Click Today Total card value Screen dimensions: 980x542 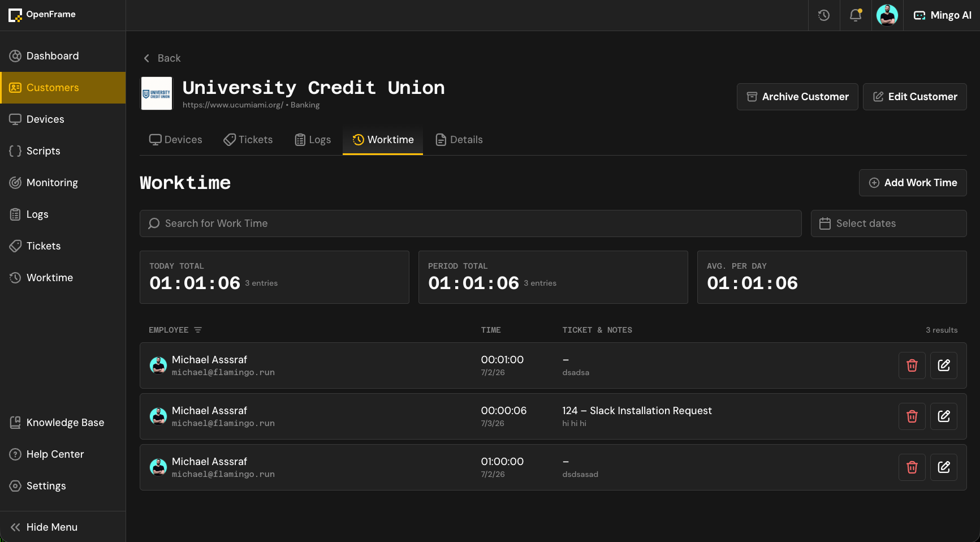195,283
